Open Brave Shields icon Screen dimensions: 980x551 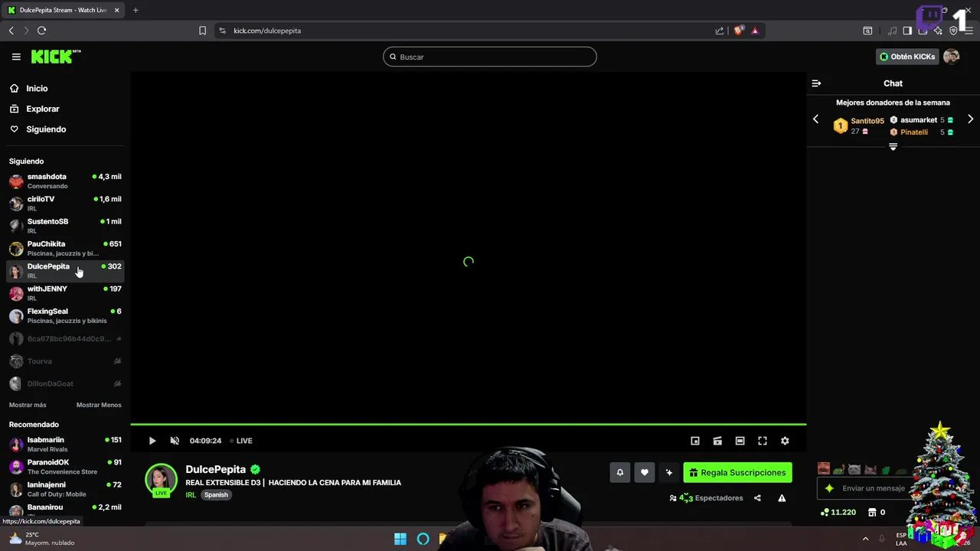(x=738, y=31)
